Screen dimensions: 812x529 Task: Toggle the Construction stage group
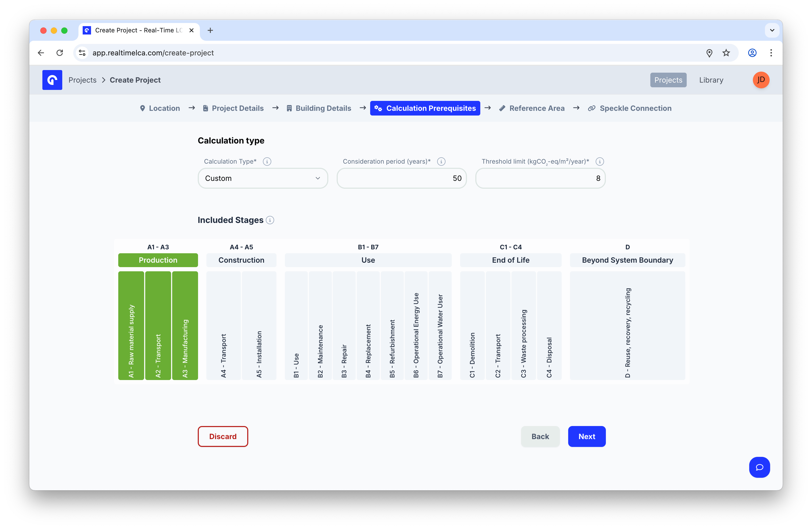coord(241,260)
